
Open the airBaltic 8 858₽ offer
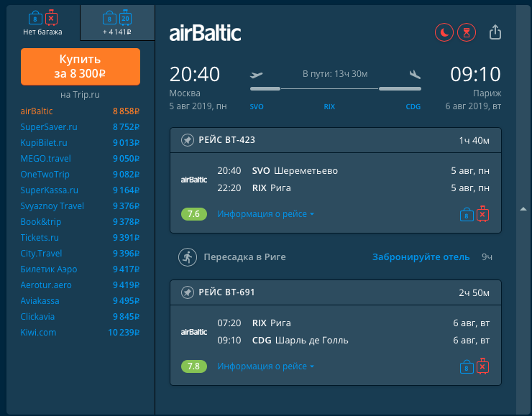[x=80, y=111]
